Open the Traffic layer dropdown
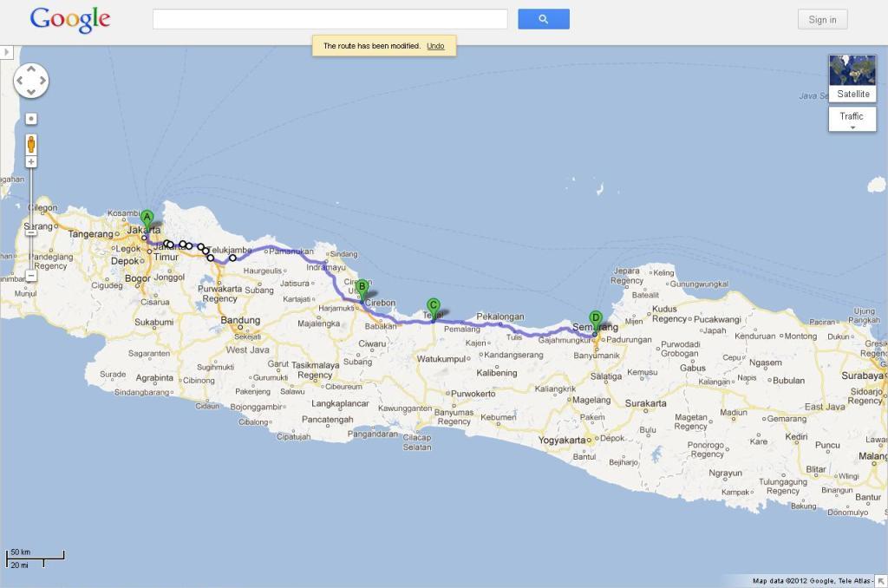888x588 pixels. tap(852, 119)
